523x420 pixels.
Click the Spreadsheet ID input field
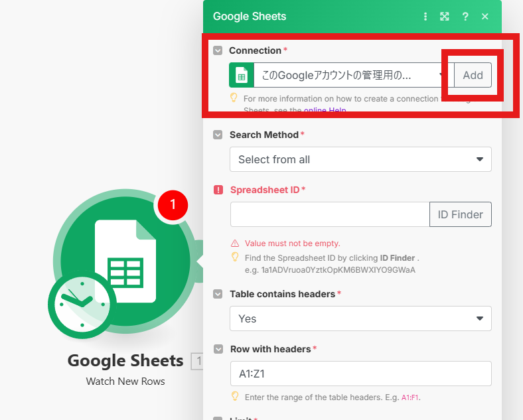point(330,214)
